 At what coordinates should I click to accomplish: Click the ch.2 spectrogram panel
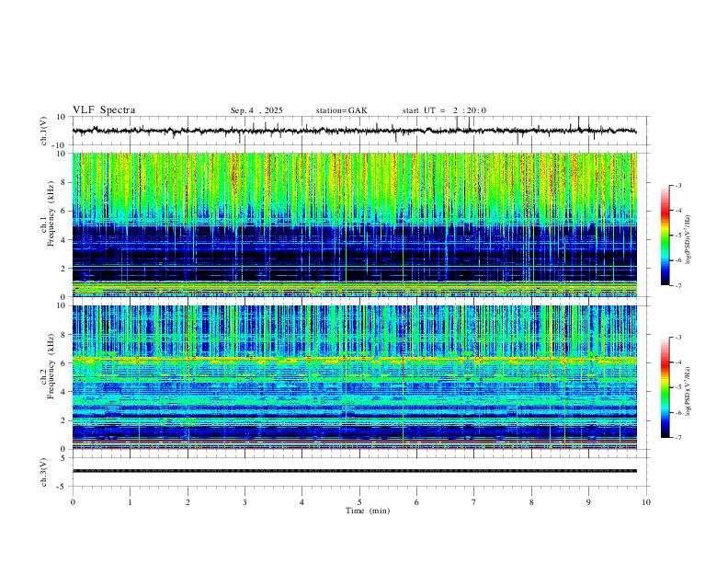(354, 377)
